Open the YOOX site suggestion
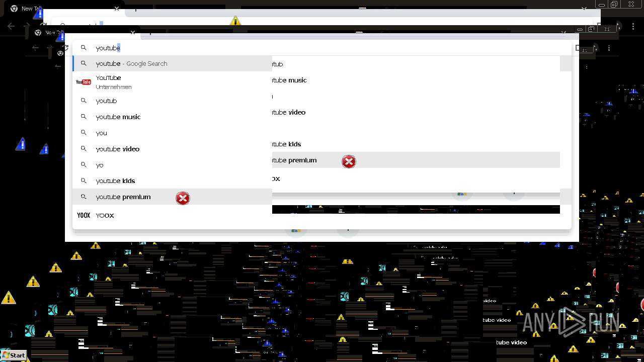Image resolution: width=644 pixels, height=362 pixels. click(x=172, y=215)
